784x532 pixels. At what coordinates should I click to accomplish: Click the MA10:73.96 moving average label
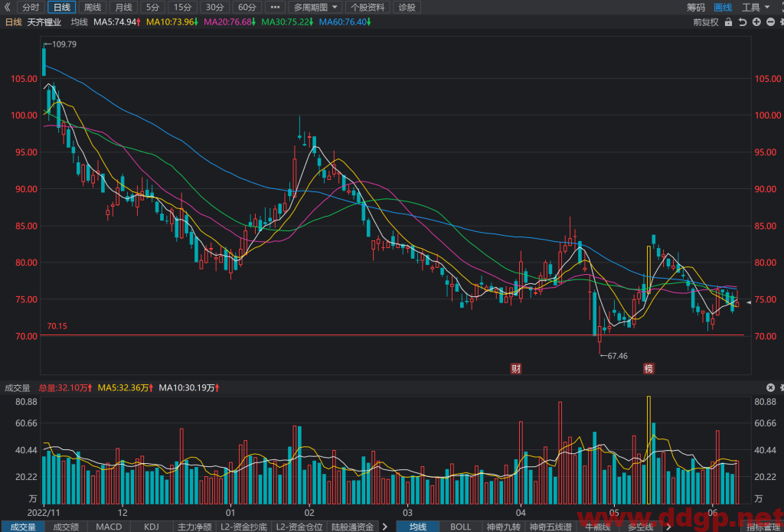pos(172,22)
